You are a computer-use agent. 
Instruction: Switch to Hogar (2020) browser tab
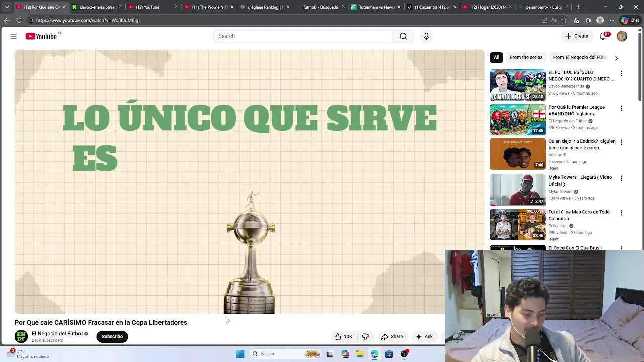tap(487, 7)
